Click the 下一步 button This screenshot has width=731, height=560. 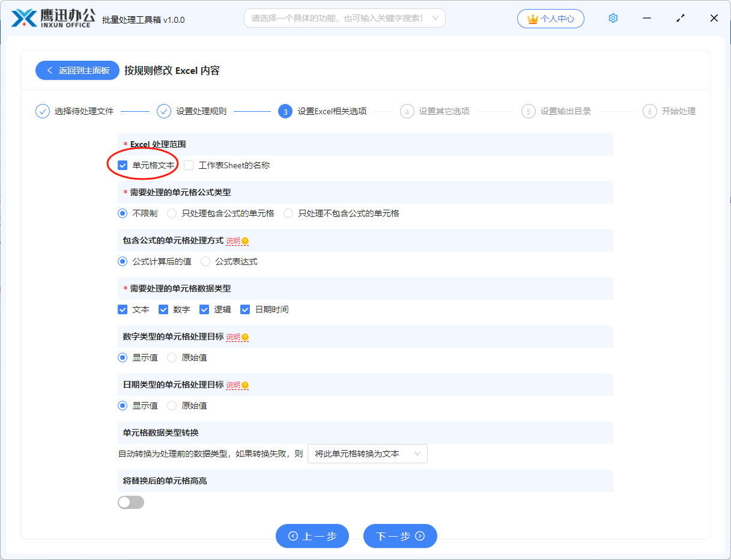coord(400,536)
